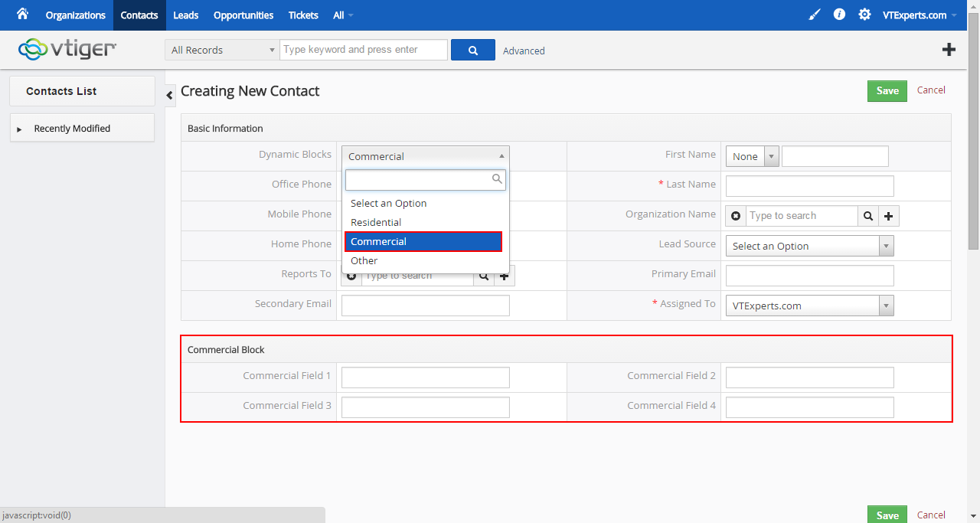Click the Secondary Email input field

pyautogui.click(x=425, y=306)
